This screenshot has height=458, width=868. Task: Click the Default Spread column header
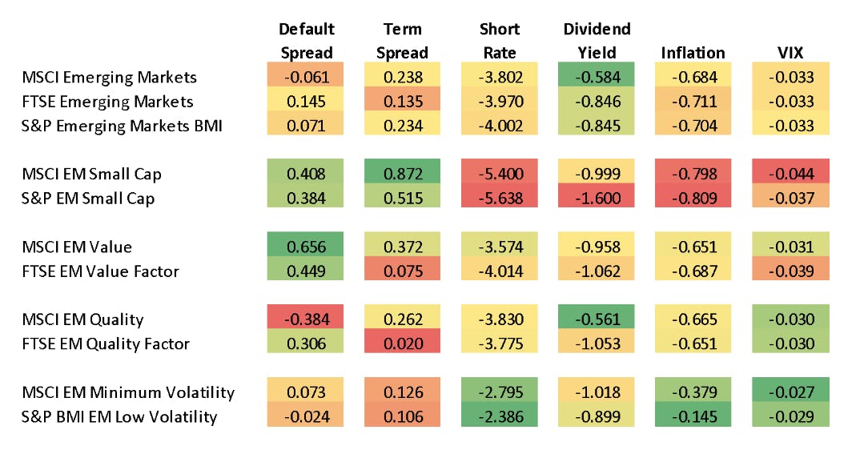pyautogui.click(x=307, y=41)
